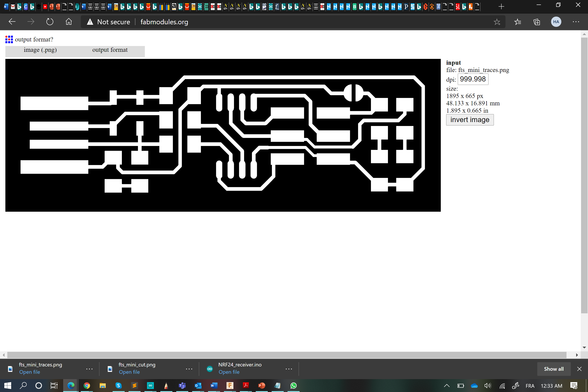This screenshot has width=588, height=392.
Task: Expand options for fts_mini_cut.png download
Action: [189, 369]
